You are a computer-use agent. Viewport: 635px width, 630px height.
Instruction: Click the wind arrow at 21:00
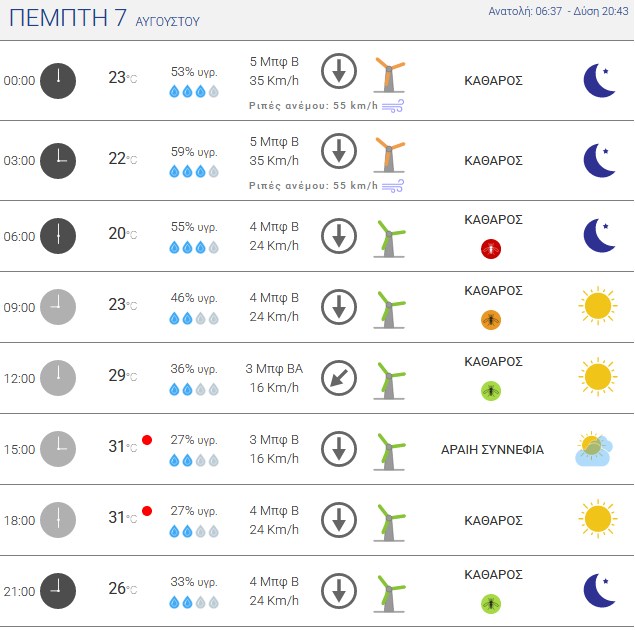coord(339,591)
